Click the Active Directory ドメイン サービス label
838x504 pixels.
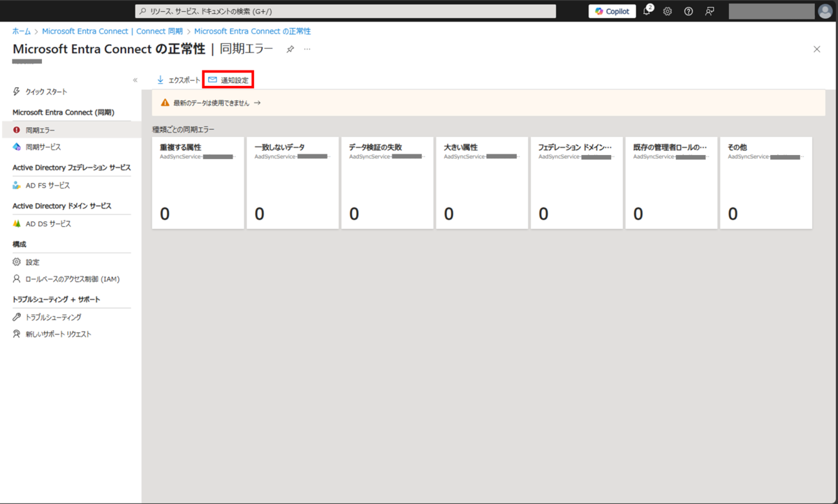(62, 206)
